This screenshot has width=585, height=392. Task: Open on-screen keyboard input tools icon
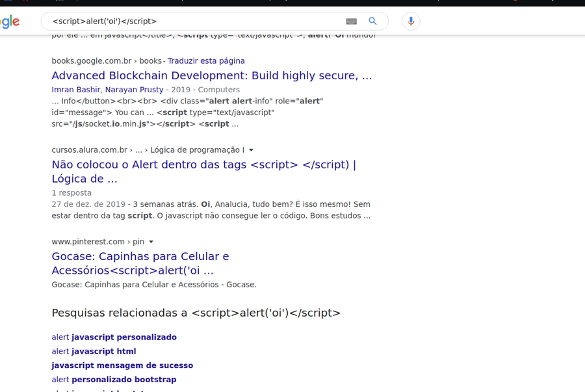[350, 21]
